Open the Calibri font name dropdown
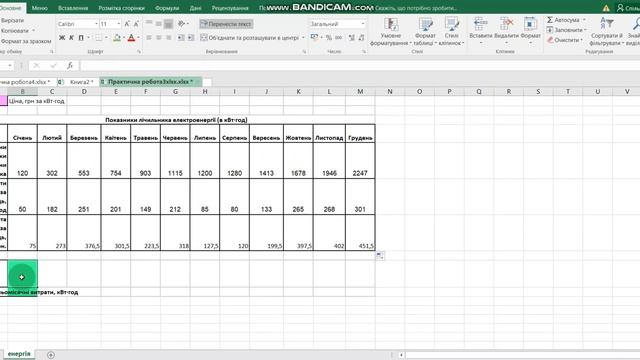The width and height of the screenshot is (640, 360). tap(96, 24)
